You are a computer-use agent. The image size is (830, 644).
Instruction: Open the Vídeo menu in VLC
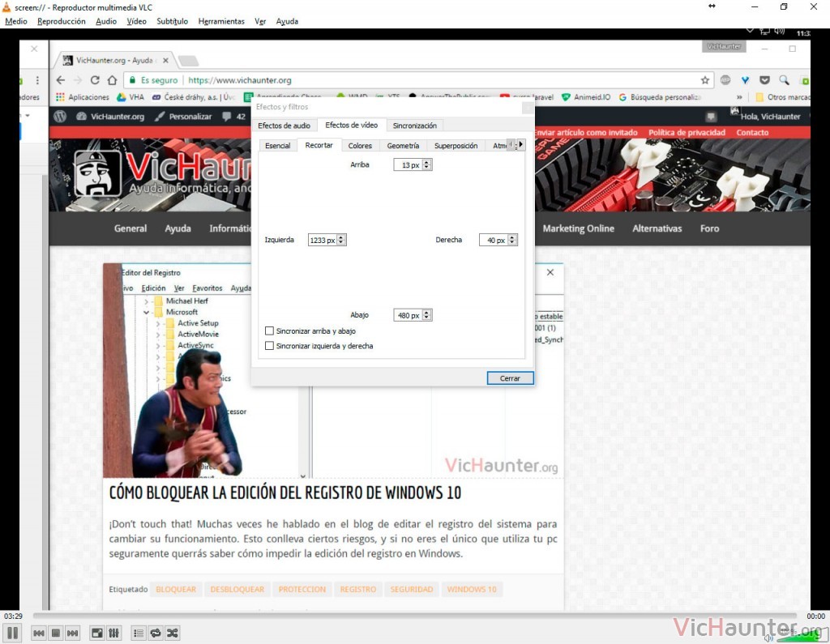[136, 21]
